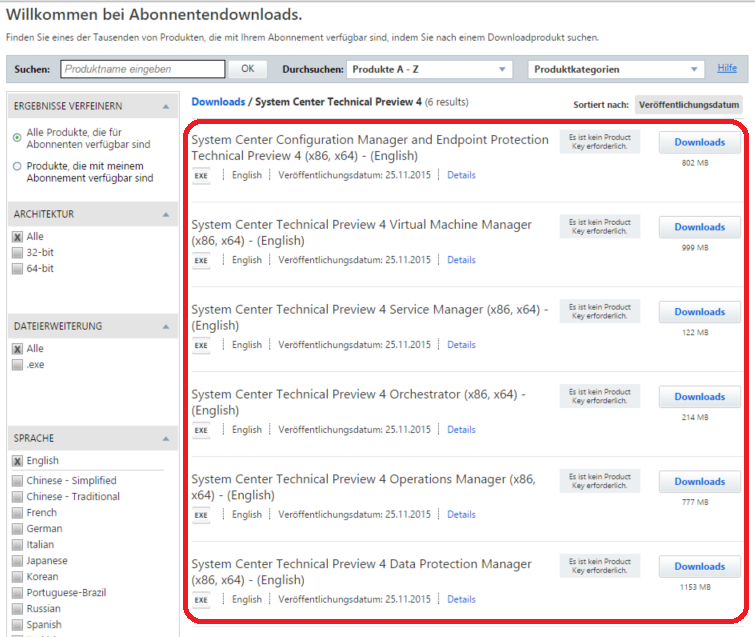Click the product key notice for Orchestrator
The image size is (755, 637).
[599, 396]
